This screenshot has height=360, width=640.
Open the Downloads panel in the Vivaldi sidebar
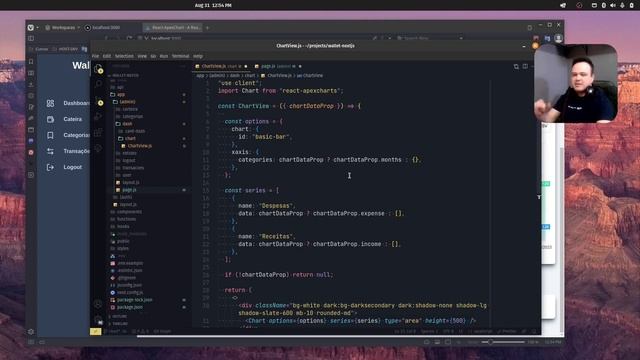click(x=31, y=84)
